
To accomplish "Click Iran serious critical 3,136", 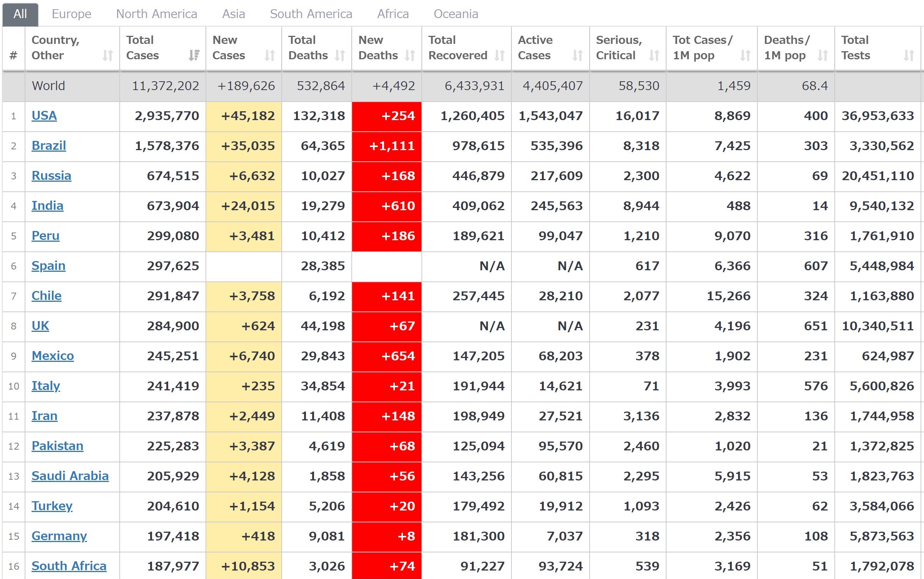I will [642, 416].
